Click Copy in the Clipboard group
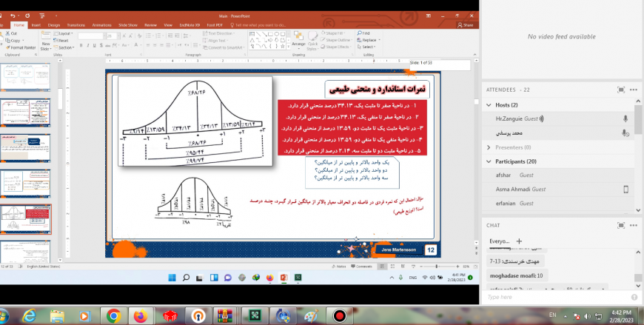Image resolution: width=644 pixels, height=325 pixels. click(x=13, y=40)
